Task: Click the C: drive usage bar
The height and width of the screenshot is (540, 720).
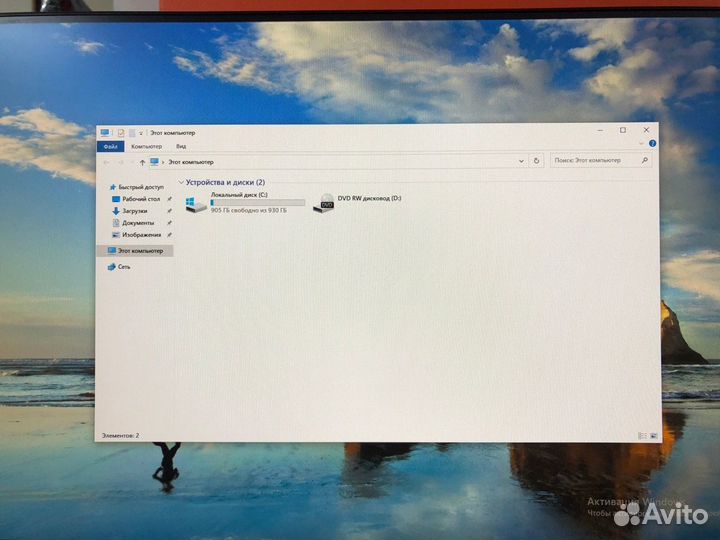Action: [x=258, y=202]
